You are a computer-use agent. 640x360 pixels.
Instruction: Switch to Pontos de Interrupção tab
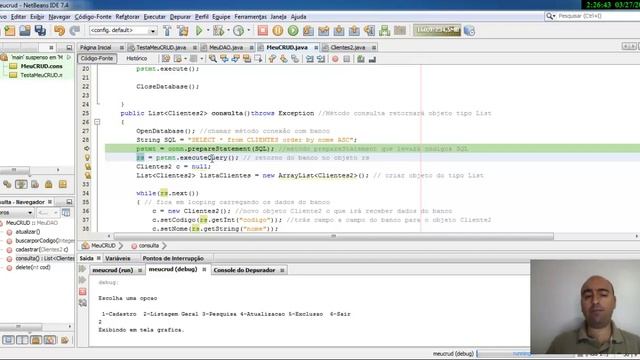pyautogui.click(x=173, y=258)
